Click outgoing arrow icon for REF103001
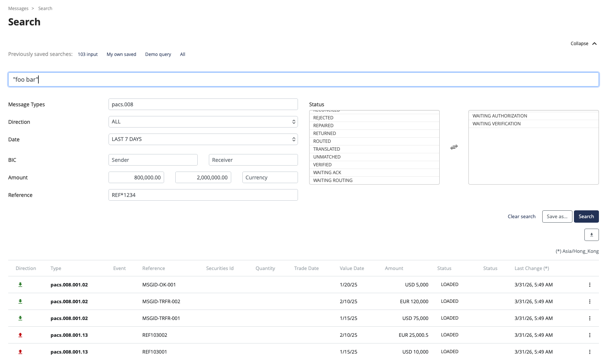The height and width of the screenshot is (364, 609). [x=21, y=352]
